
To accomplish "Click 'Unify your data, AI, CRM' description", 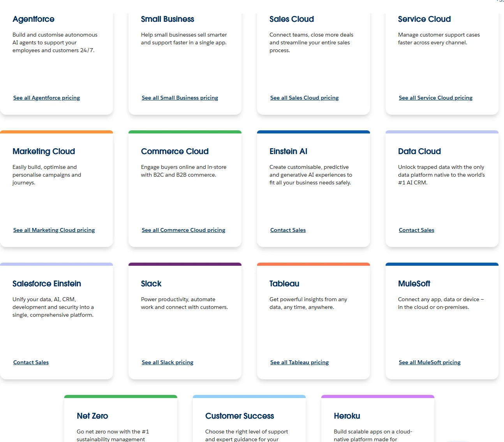I will point(53,307).
